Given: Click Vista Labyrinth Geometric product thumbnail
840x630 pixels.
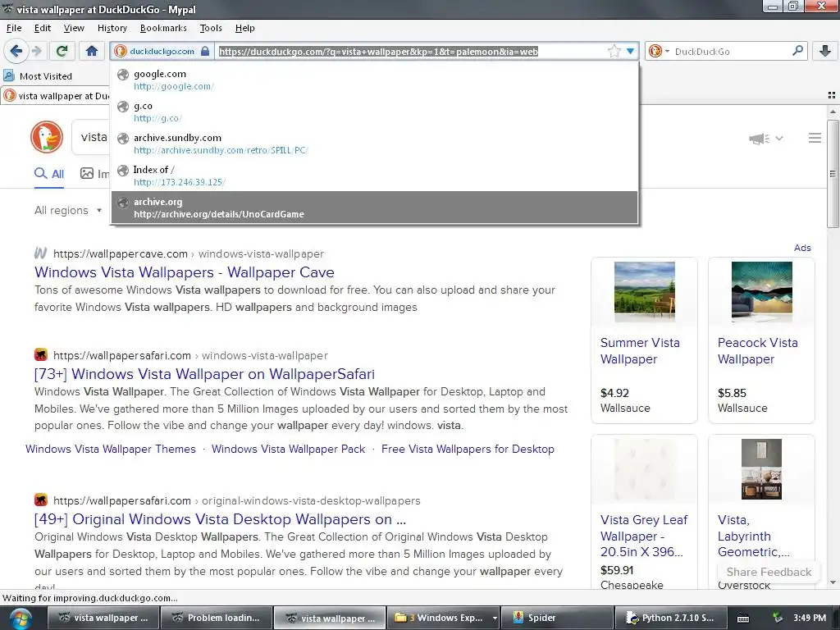Looking at the screenshot, I should 761,469.
